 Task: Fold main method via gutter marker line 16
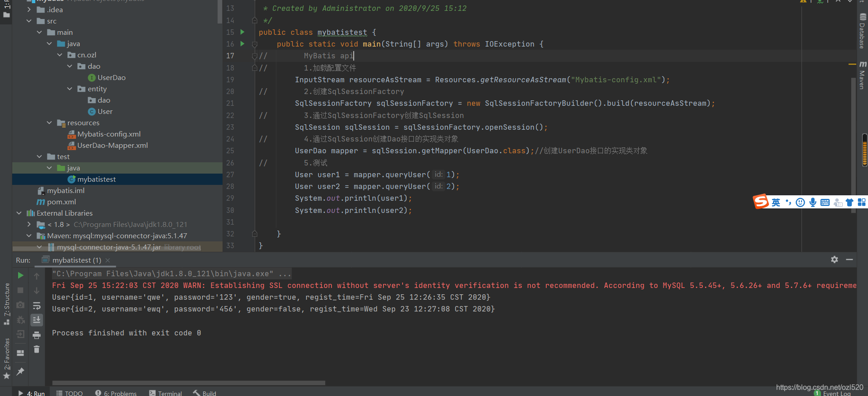(255, 44)
